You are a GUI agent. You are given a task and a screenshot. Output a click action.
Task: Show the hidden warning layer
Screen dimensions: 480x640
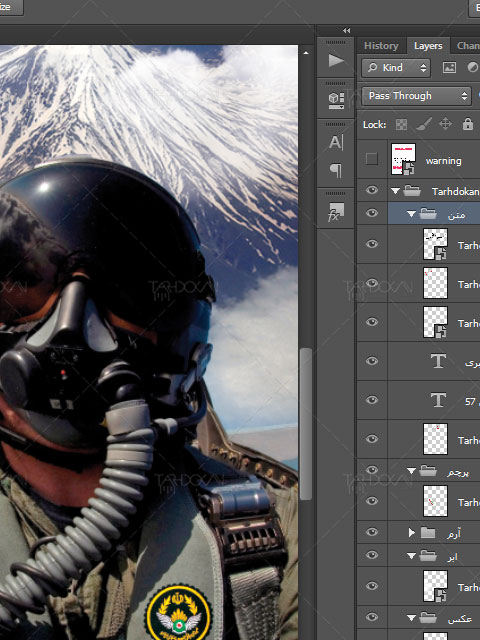[x=371, y=159]
